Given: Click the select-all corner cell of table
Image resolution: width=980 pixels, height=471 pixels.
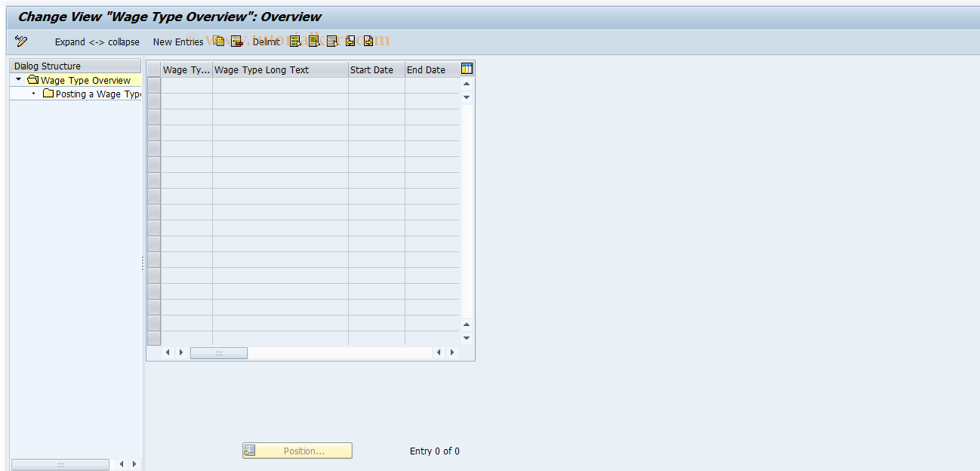Looking at the screenshot, I should [154, 69].
